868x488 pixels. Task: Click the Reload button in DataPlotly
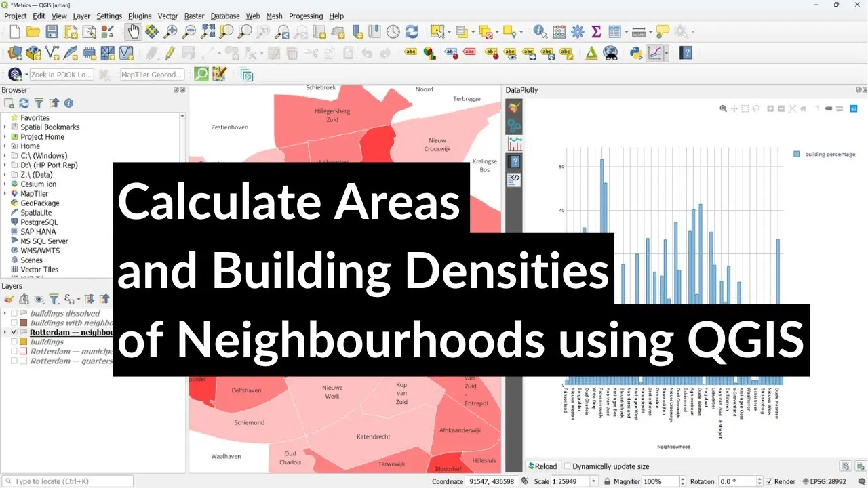[x=544, y=466]
